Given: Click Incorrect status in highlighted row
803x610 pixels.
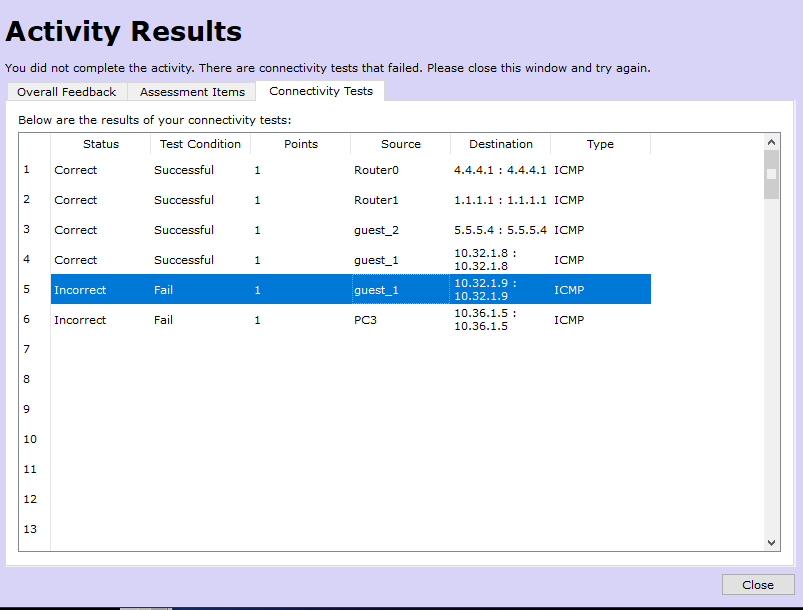Looking at the screenshot, I should click(x=100, y=289).
